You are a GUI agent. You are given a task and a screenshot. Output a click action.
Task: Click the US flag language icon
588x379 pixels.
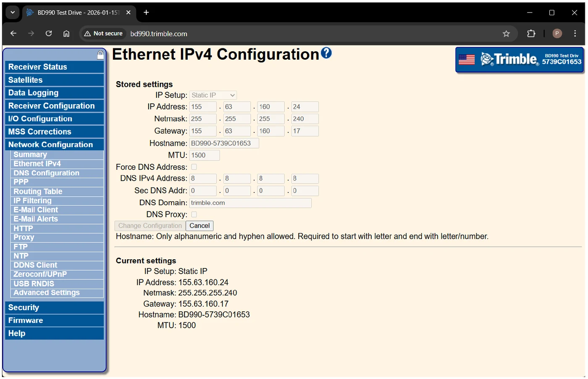[467, 60]
